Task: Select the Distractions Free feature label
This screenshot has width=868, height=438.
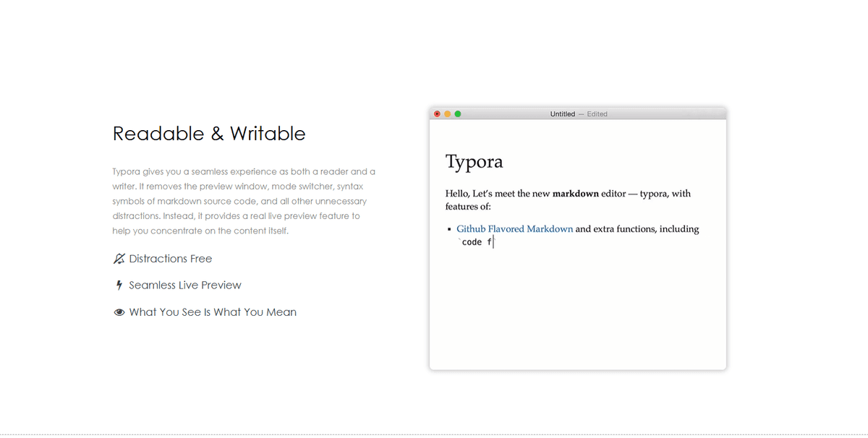Action: (171, 259)
